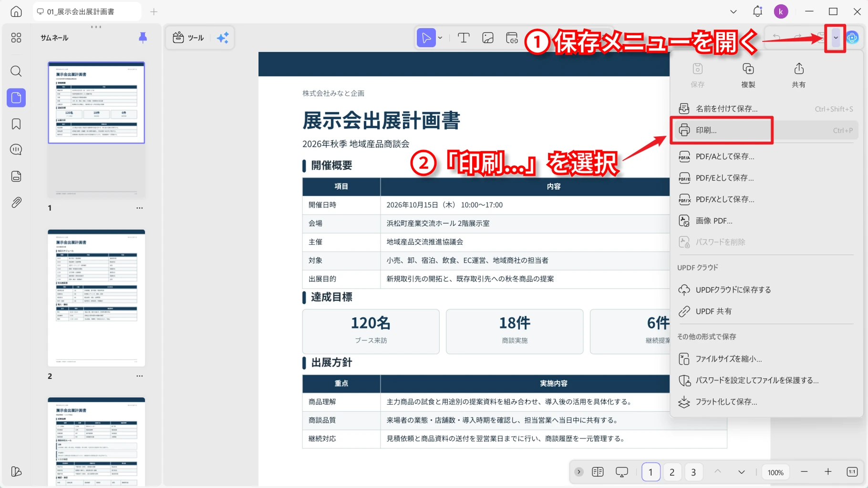Viewport: 868px width, 488px height.
Task: Switch to the 01_展示会出展計画書 tab
Action: coord(87,11)
